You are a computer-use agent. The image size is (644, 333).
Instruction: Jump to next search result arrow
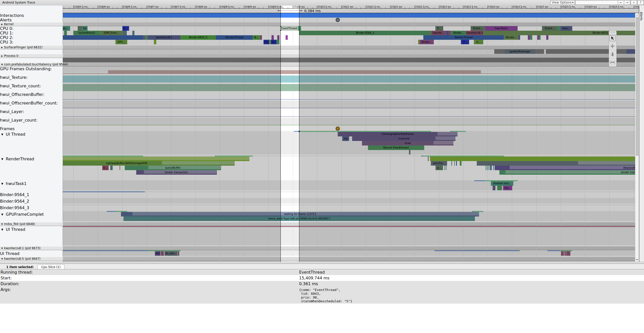point(627,3)
